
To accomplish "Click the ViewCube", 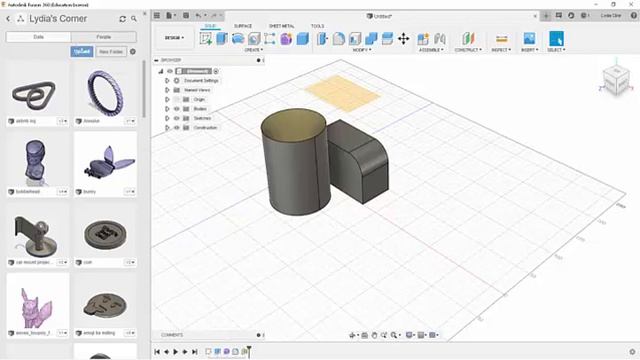I will pos(616,80).
